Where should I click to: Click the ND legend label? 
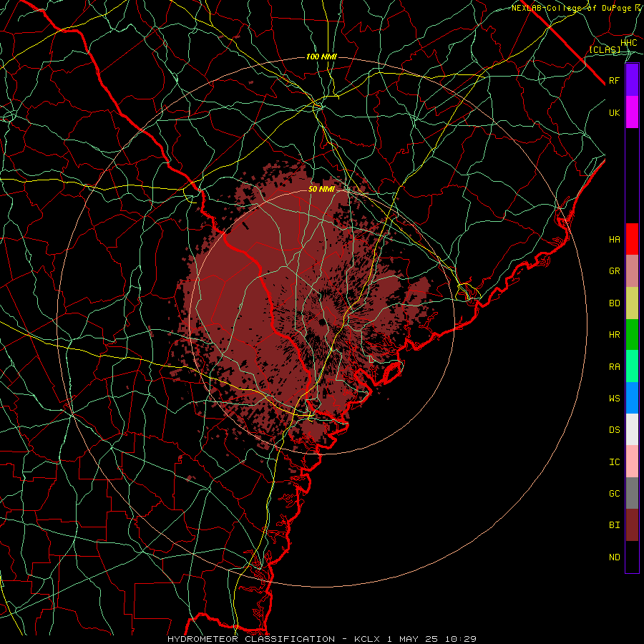[614, 557]
